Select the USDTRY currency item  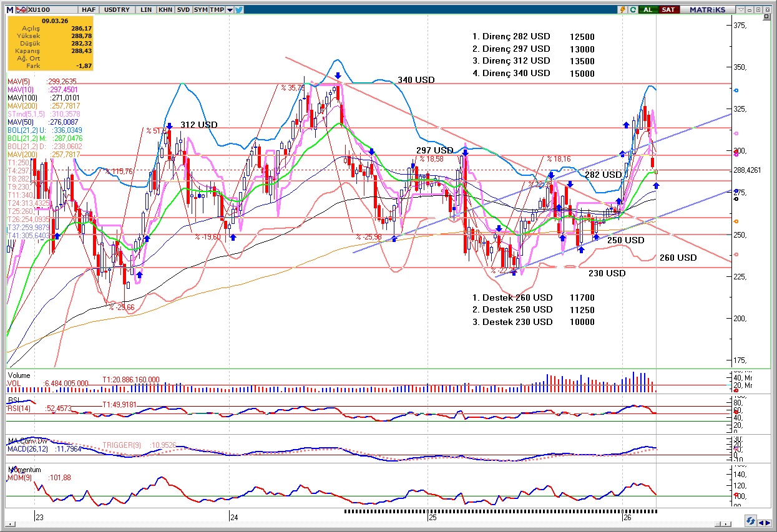116,10
